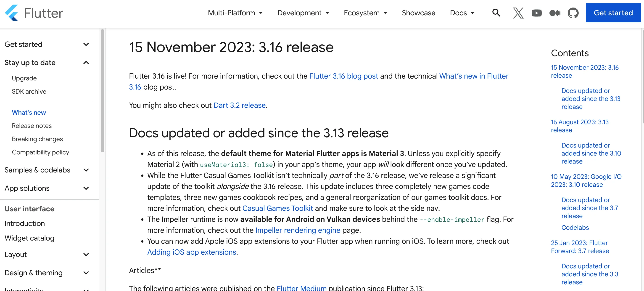
Task: Click the Flutter logo icon
Action: click(12, 13)
